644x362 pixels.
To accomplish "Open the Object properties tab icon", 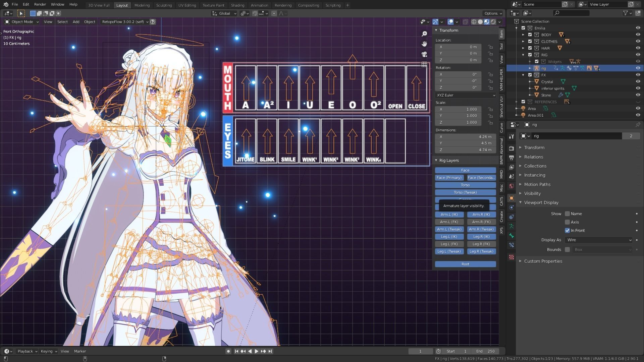I will 511,198.
